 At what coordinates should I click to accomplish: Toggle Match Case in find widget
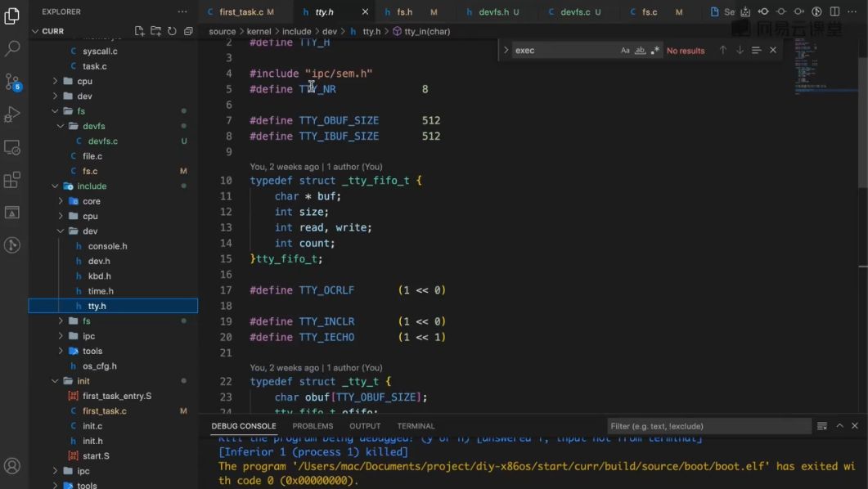click(x=625, y=51)
